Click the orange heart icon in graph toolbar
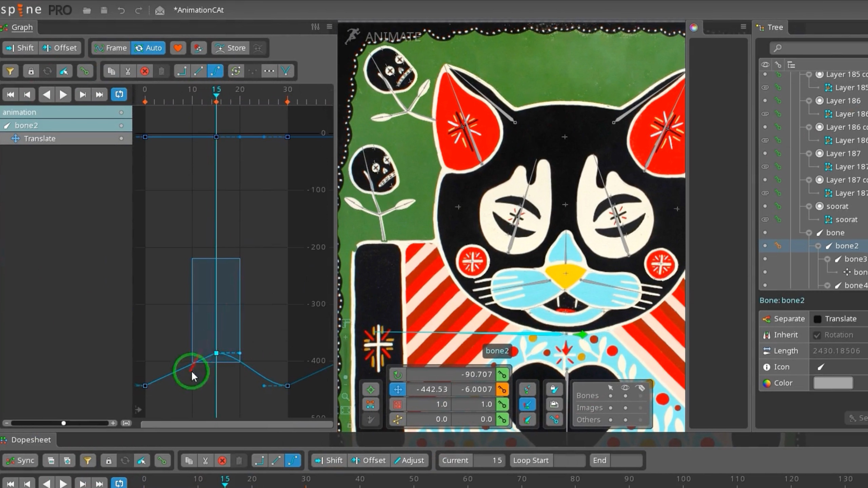This screenshot has height=488, width=868. point(178,48)
